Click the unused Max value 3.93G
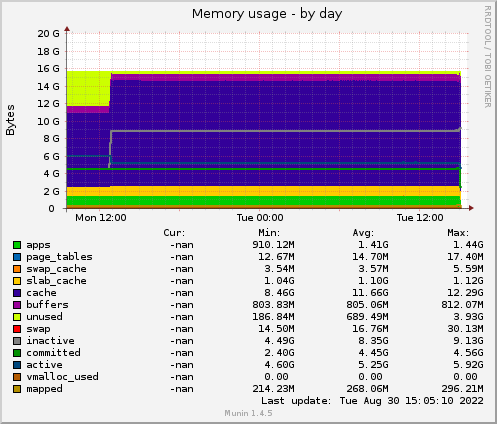497x424 pixels. tap(468, 317)
